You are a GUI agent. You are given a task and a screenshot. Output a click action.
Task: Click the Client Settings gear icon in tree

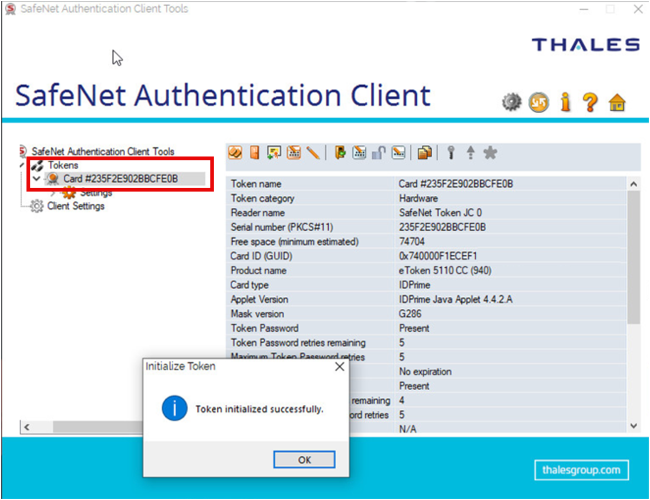pyautogui.click(x=36, y=206)
